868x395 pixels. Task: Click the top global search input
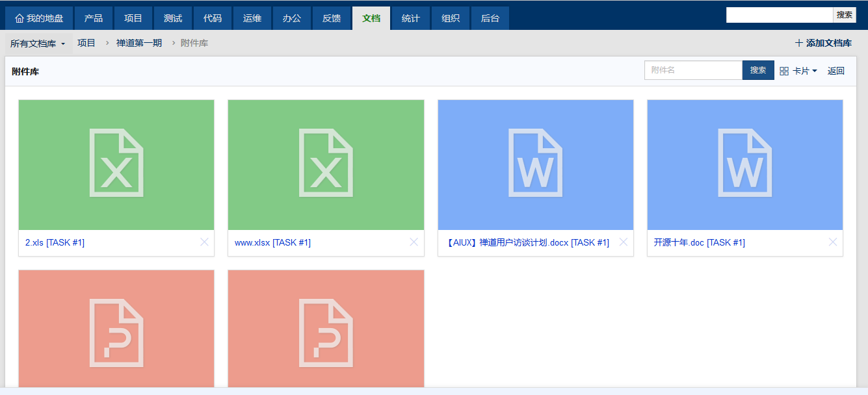(780, 15)
